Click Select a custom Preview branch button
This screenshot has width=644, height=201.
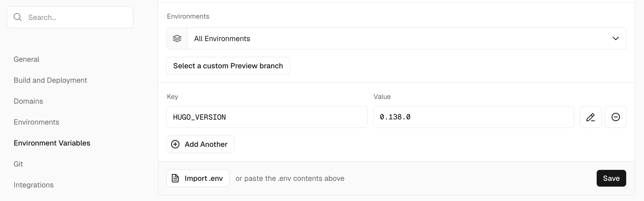click(228, 66)
